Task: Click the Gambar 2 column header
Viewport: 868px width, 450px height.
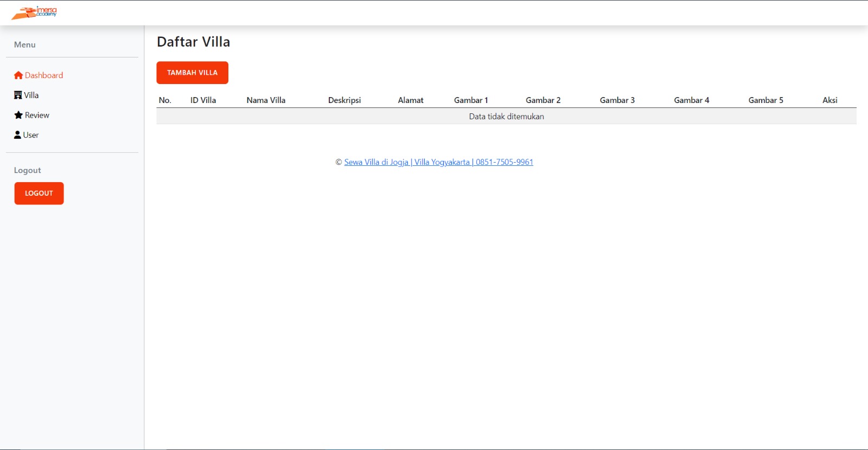Action: click(x=543, y=100)
